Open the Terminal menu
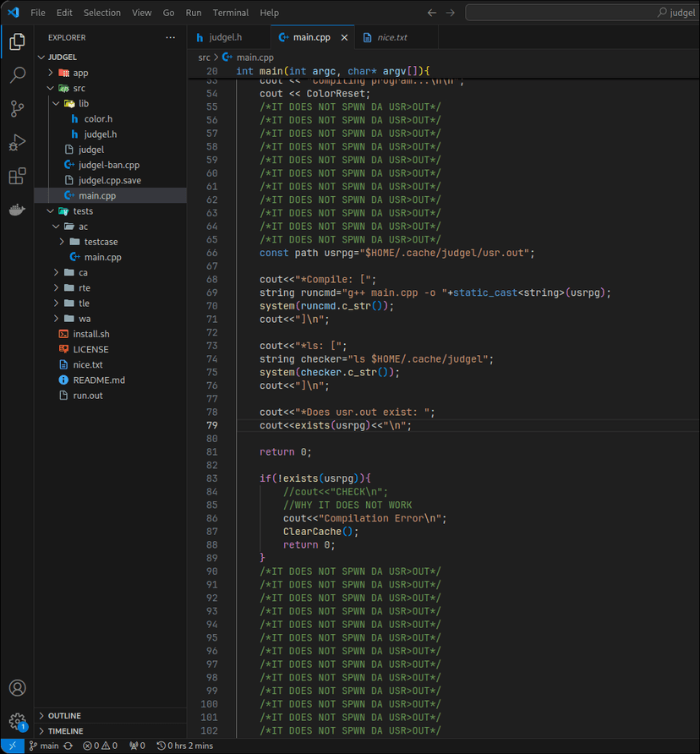This screenshot has width=700, height=754. [230, 13]
